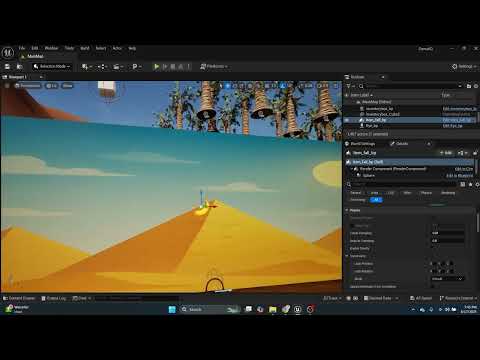Open Details property matrix grid icon
Screen dimensions: 480x360
pyautogui.click(x=463, y=184)
